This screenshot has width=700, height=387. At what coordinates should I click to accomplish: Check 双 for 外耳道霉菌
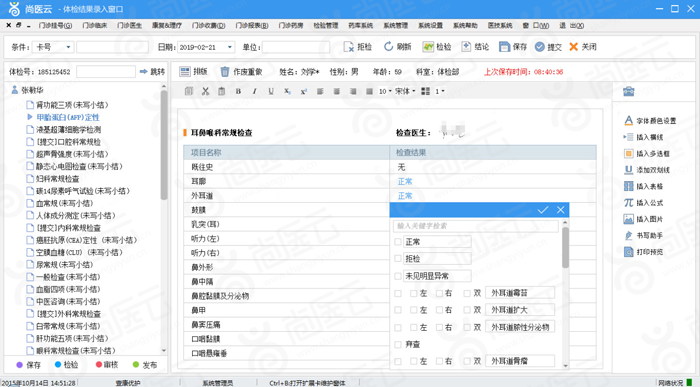[467, 293]
